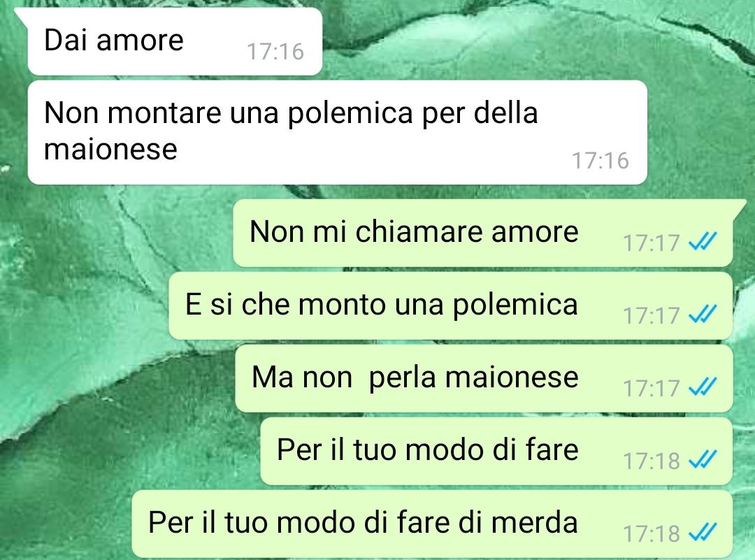Tap the 'Dai amore' message bubble
The height and width of the screenshot is (560, 755).
[x=175, y=41]
